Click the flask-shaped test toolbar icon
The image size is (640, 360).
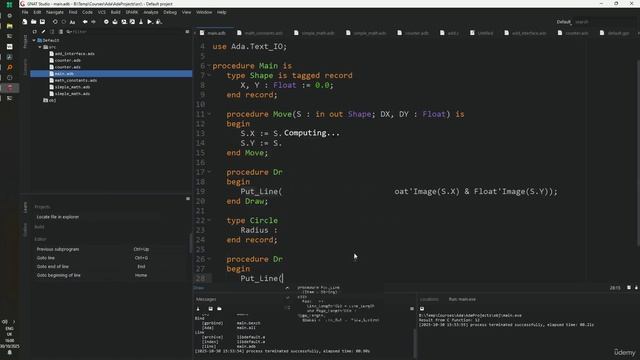141,22
